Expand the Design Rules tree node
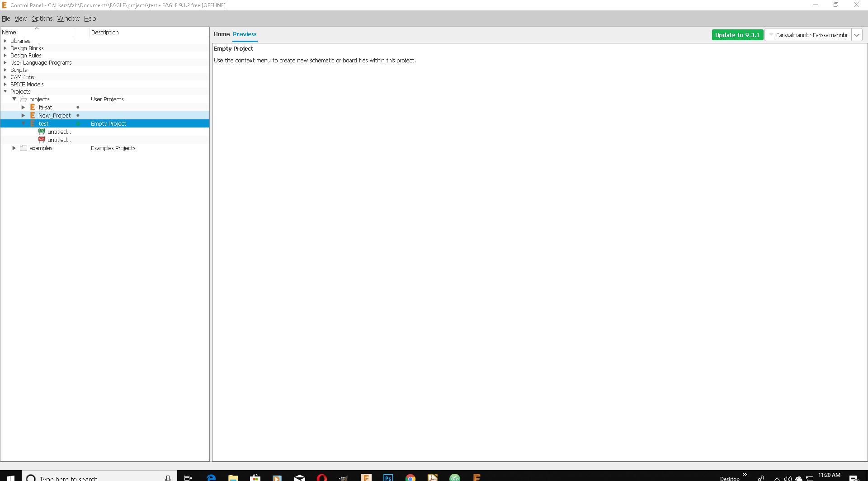This screenshot has height=481, width=868. tap(5, 56)
